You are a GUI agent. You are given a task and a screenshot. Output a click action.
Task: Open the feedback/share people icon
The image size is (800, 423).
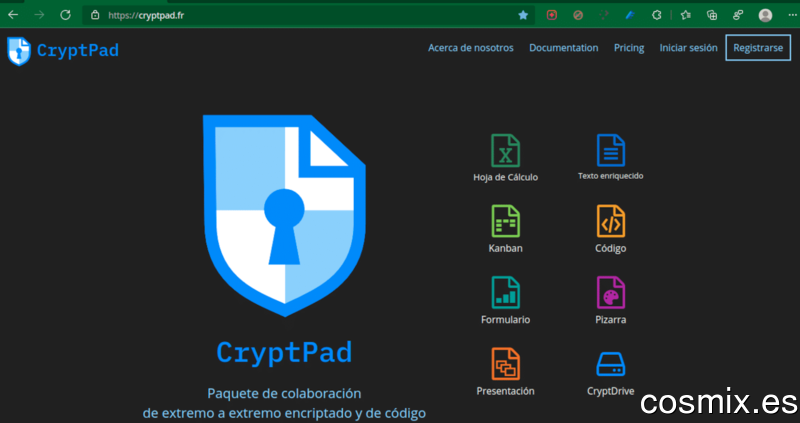coord(738,15)
